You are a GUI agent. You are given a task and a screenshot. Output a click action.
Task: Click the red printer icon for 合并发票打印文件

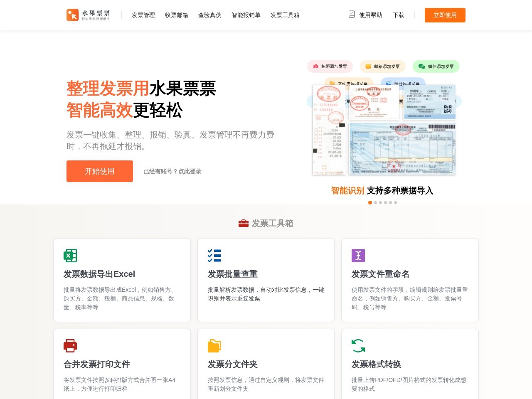coord(70,346)
